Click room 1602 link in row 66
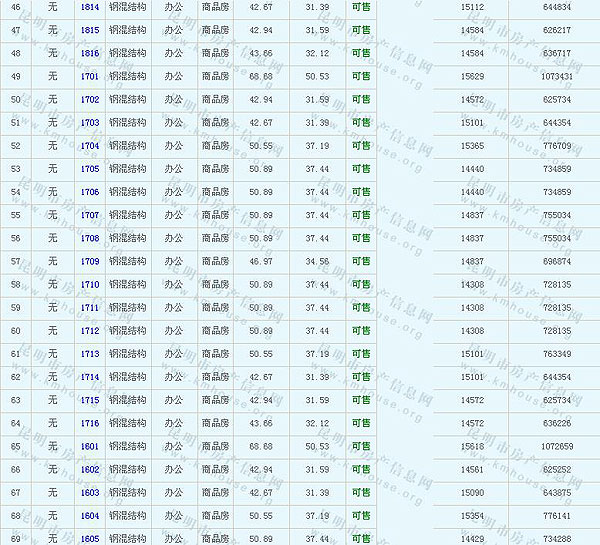The image size is (600, 545). [x=90, y=469]
